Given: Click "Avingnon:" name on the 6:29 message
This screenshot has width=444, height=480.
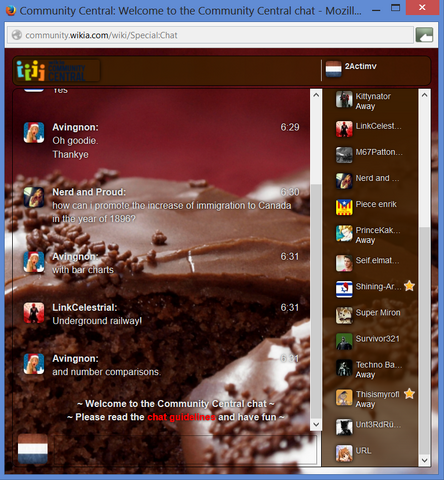Looking at the screenshot, I should click(x=75, y=127).
